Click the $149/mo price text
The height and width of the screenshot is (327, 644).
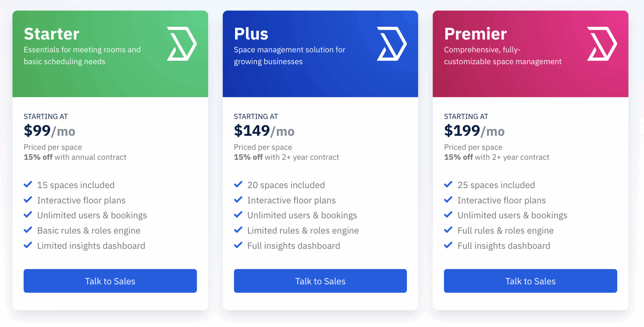coord(264,131)
